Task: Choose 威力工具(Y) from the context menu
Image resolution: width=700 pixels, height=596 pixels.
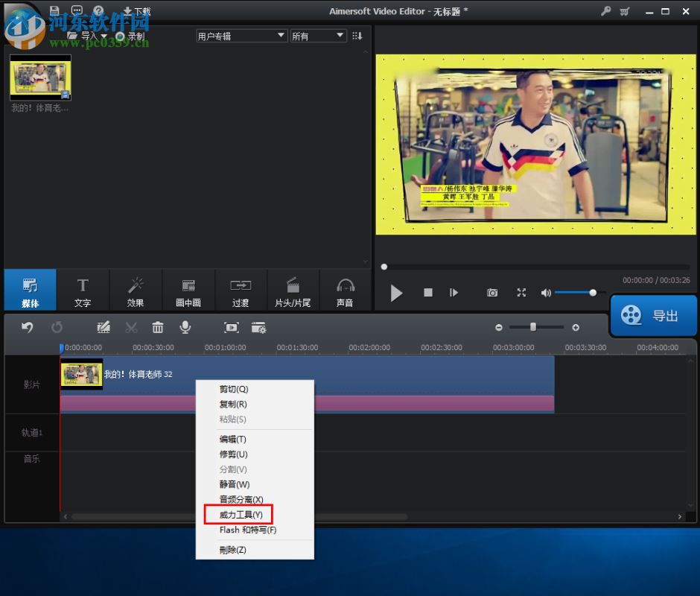Action: pos(238,514)
